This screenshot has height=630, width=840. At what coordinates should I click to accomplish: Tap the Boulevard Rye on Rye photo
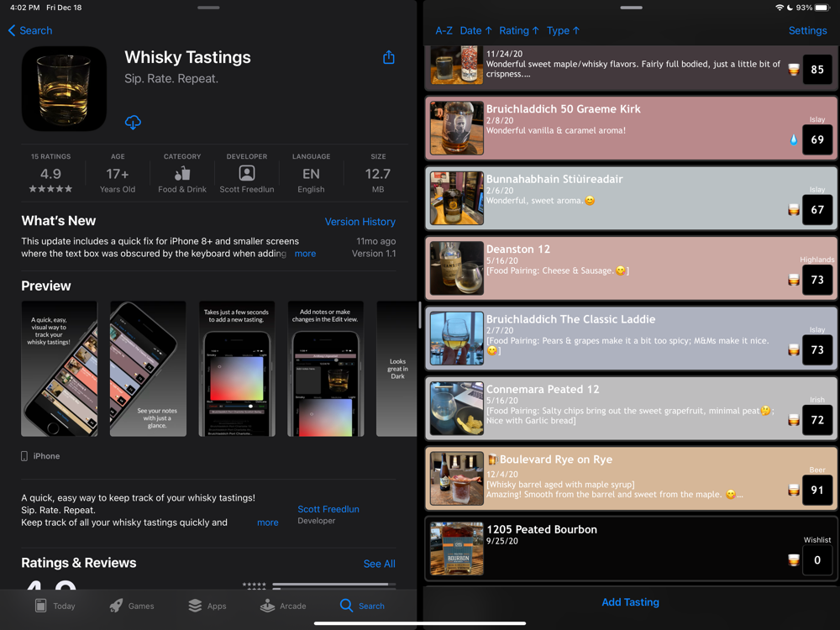[x=457, y=479]
